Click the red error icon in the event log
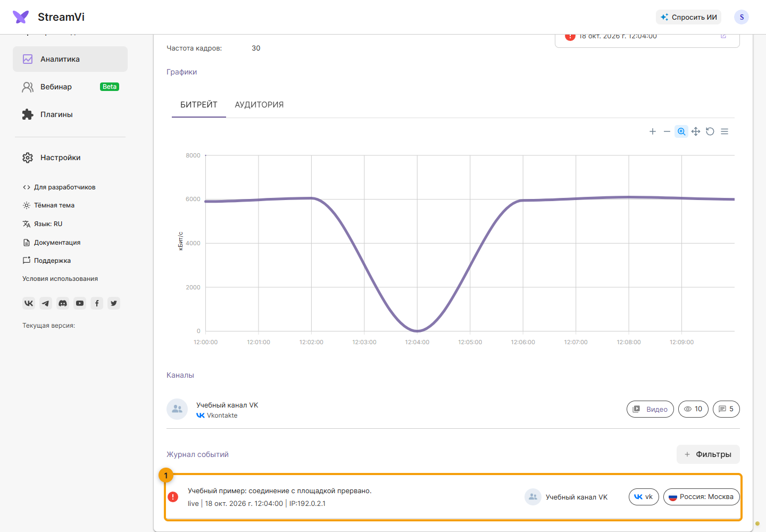The image size is (766, 532). point(173,497)
